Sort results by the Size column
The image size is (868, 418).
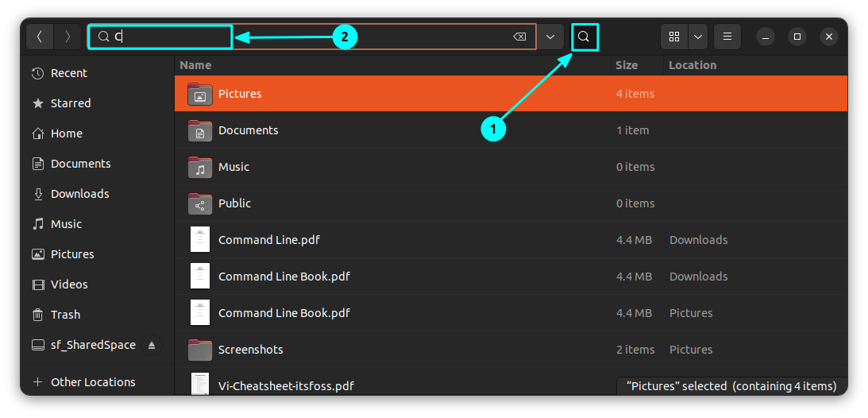coord(627,65)
